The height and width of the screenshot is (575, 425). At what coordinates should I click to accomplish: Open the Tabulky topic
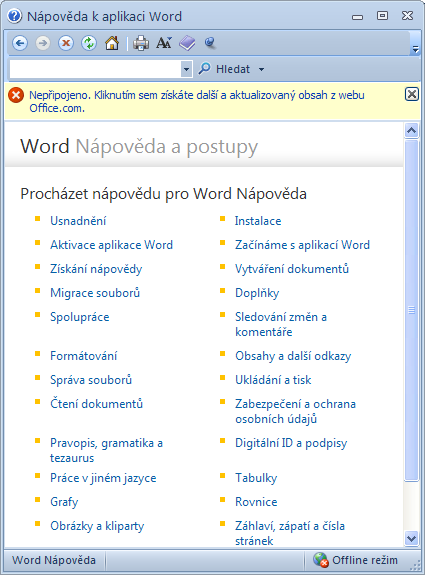point(256,478)
